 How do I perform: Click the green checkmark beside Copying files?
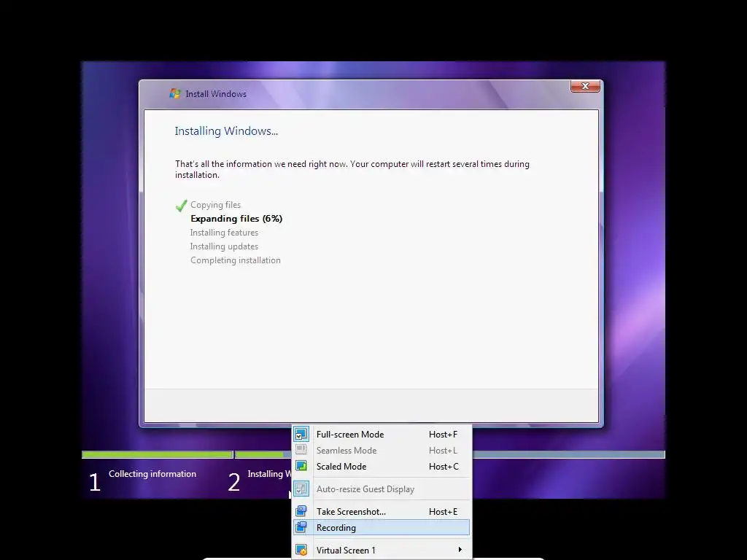tap(181, 206)
